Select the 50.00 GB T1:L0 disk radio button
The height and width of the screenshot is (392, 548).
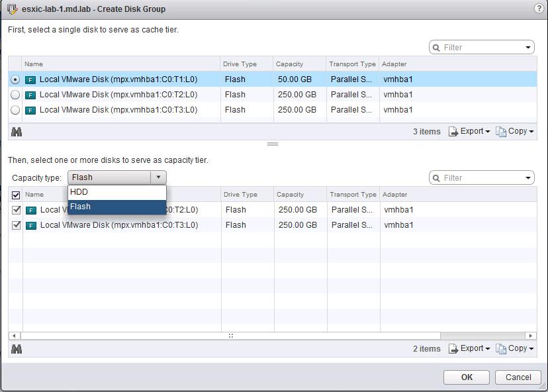pos(15,79)
